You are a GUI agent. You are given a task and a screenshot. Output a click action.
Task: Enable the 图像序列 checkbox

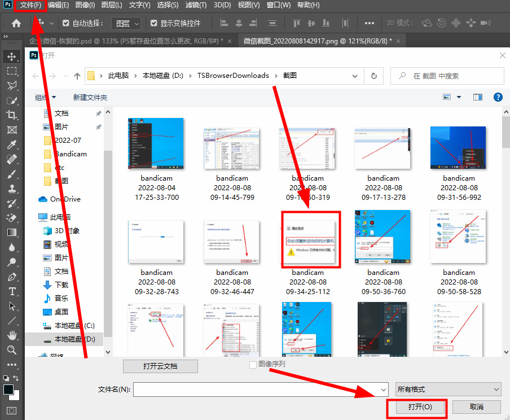coord(253,365)
